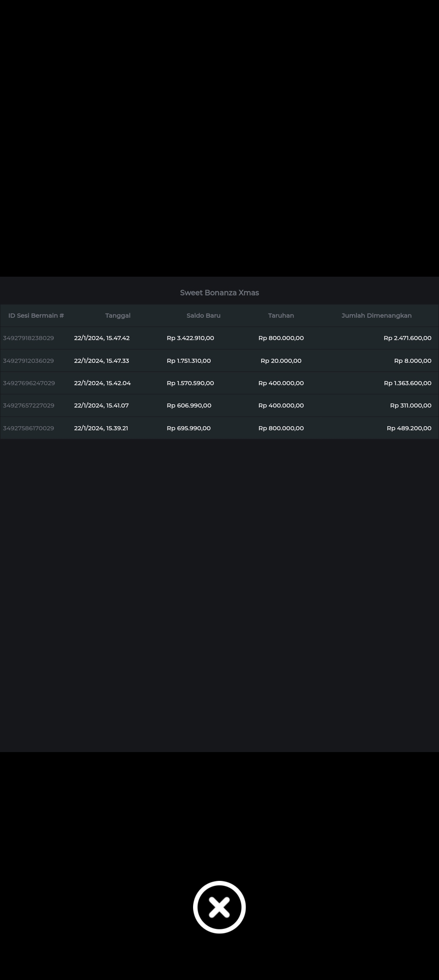The height and width of the screenshot is (980, 439).
Task: Select session ID 34927696247029
Action: pos(29,383)
